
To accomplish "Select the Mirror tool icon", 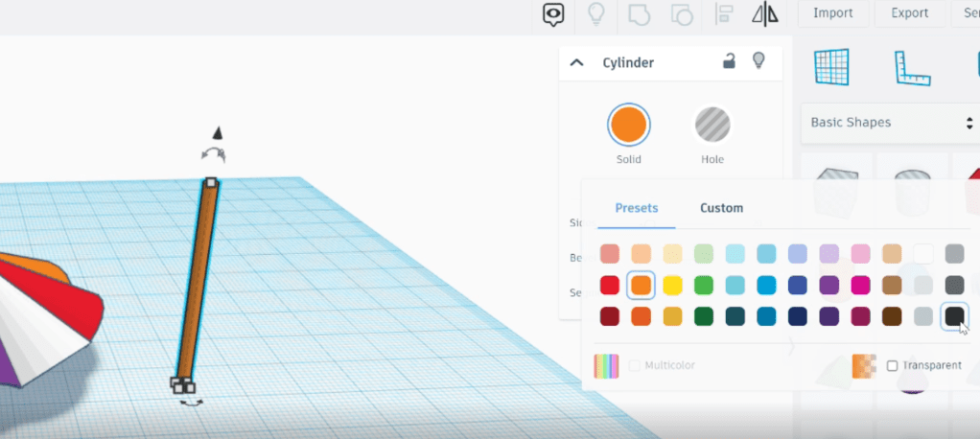I will pos(765,13).
